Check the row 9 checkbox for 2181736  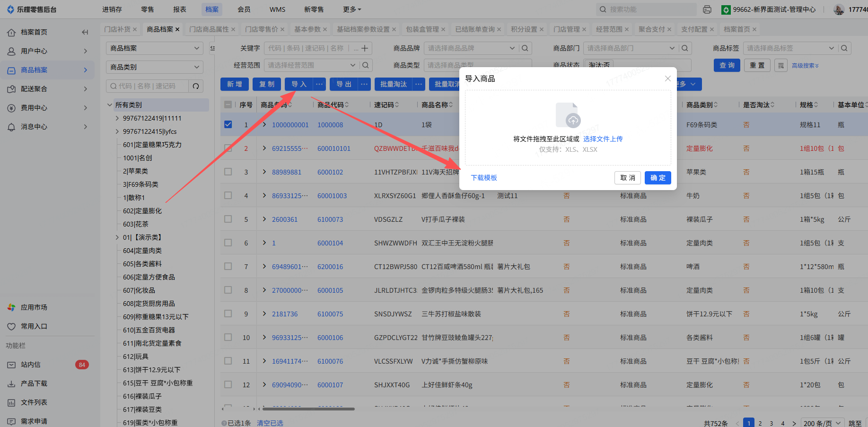[228, 314]
